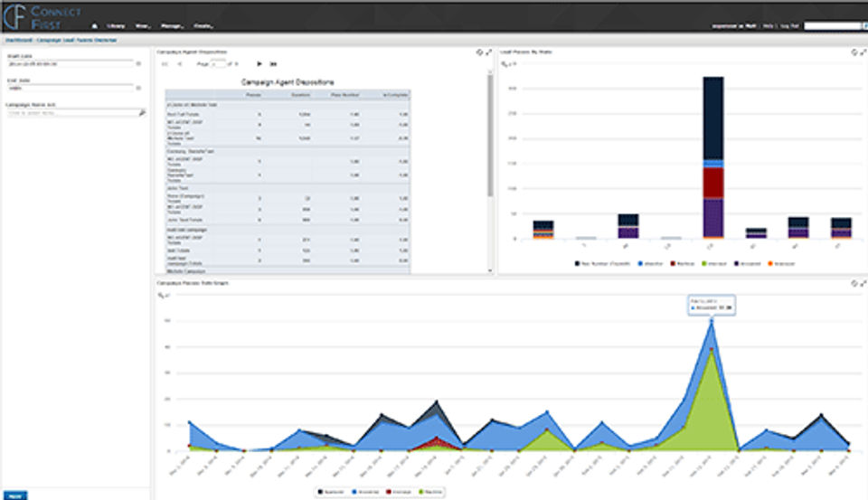Open the View dropdown menu
868x500 pixels.
click(143, 26)
